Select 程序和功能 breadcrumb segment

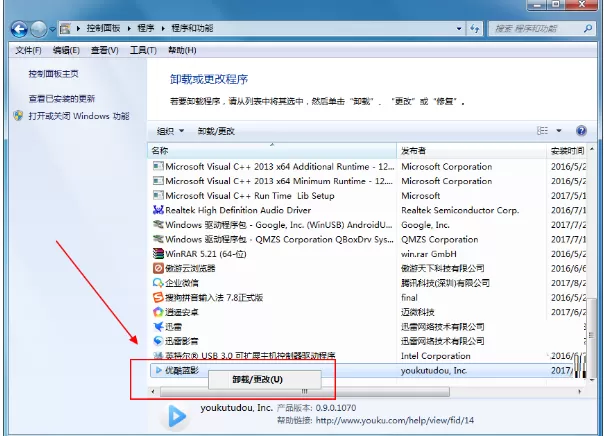click(x=192, y=28)
